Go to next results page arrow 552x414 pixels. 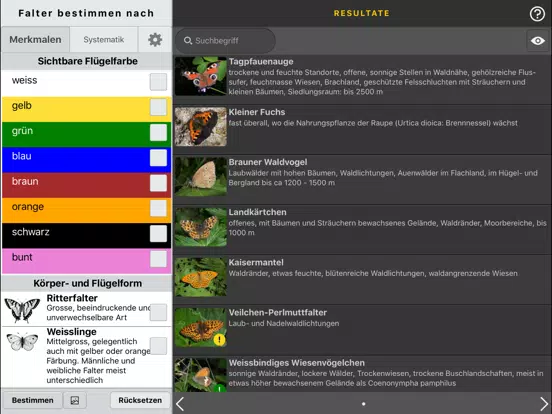(544, 404)
